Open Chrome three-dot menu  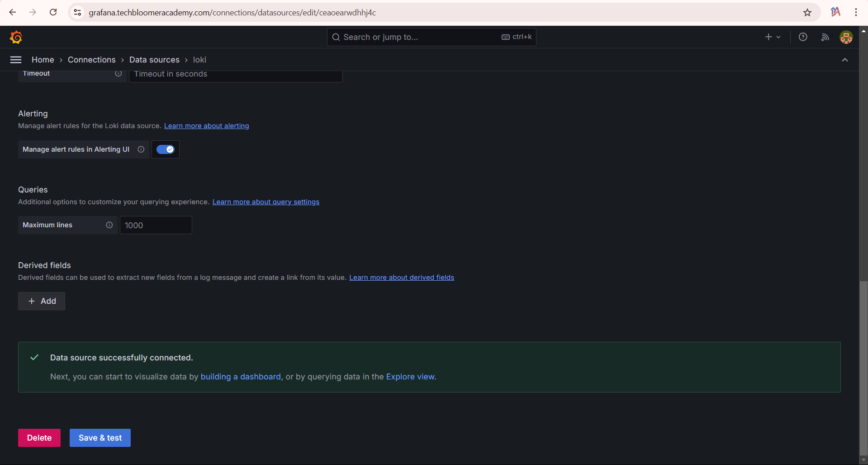(856, 13)
